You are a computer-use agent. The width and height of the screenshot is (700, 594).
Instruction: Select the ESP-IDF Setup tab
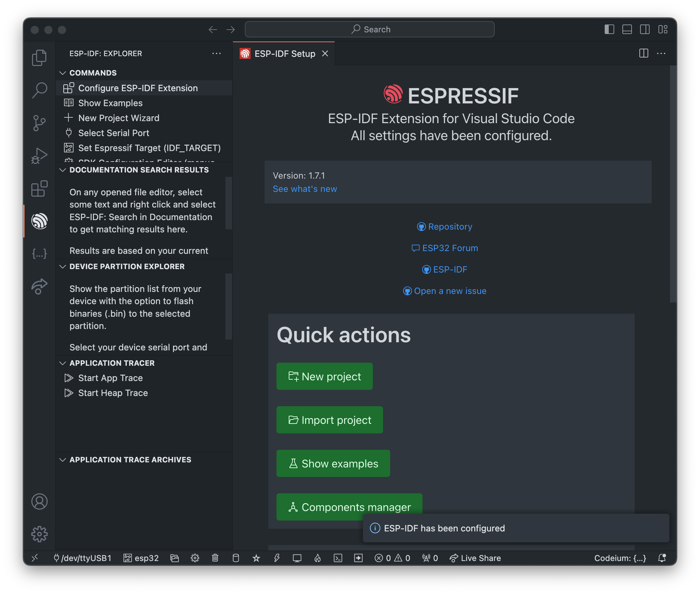(285, 54)
